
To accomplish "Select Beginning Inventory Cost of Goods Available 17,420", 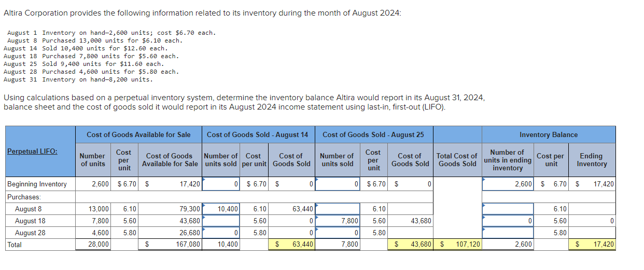I will (171, 184).
